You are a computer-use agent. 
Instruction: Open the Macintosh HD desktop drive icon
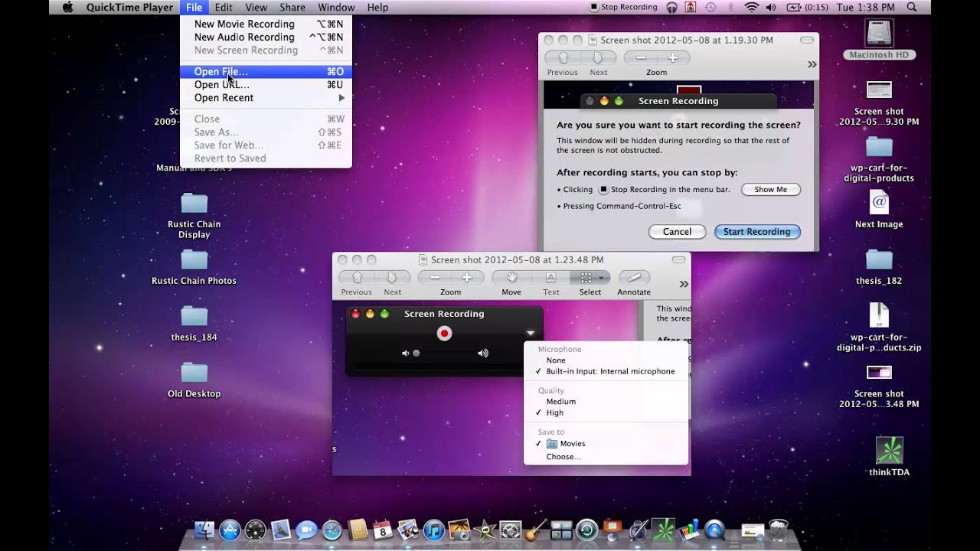coord(879,33)
